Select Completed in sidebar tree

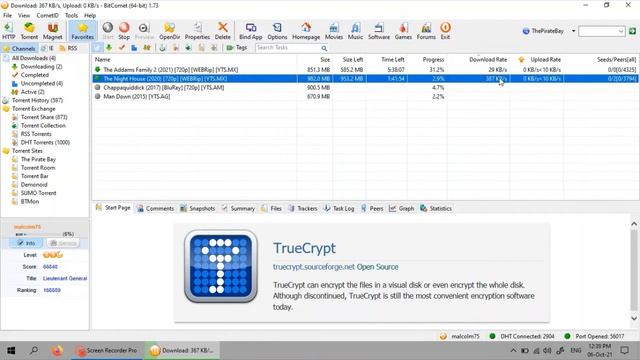click(x=35, y=75)
